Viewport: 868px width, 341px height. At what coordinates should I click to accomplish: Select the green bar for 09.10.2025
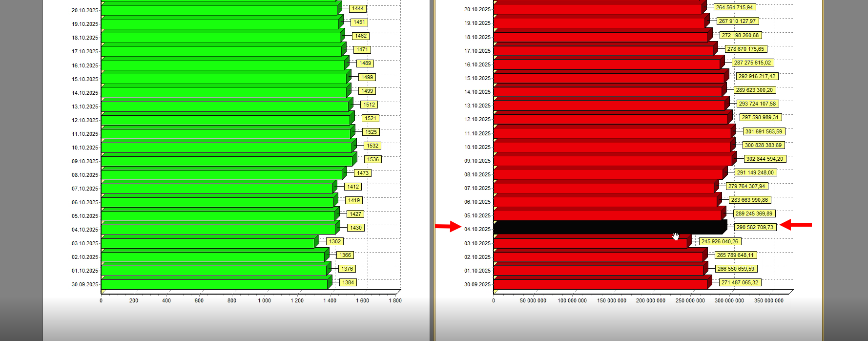[229, 160]
